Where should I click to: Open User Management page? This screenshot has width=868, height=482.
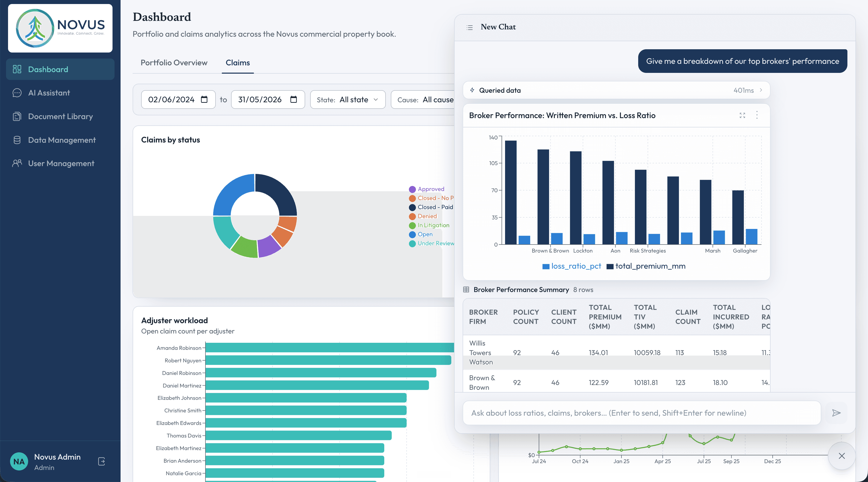point(60,164)
